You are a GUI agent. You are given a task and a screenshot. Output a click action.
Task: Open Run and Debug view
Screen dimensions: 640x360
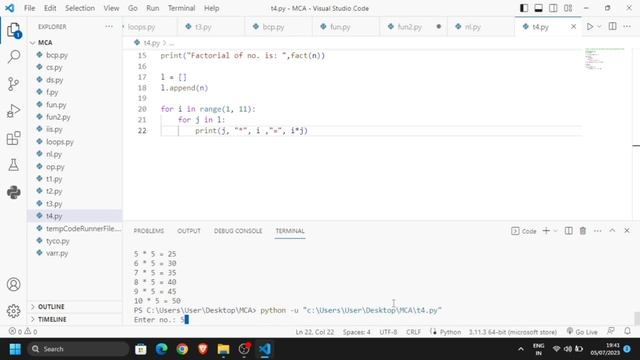pos(13,111)
